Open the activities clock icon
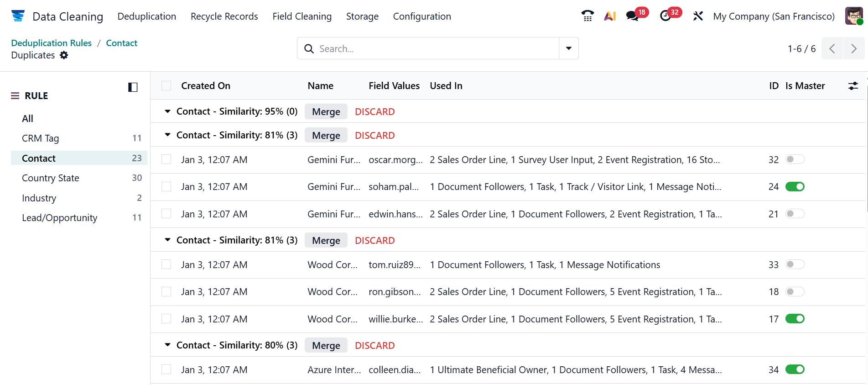Viewport: 868px width, 385px height. click(665, 16)
